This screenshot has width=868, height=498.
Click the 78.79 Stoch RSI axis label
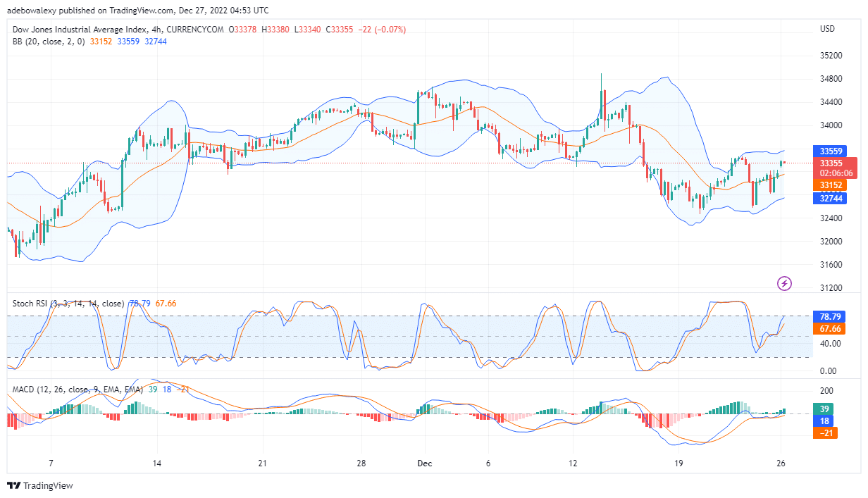click(x=829, y=316)
